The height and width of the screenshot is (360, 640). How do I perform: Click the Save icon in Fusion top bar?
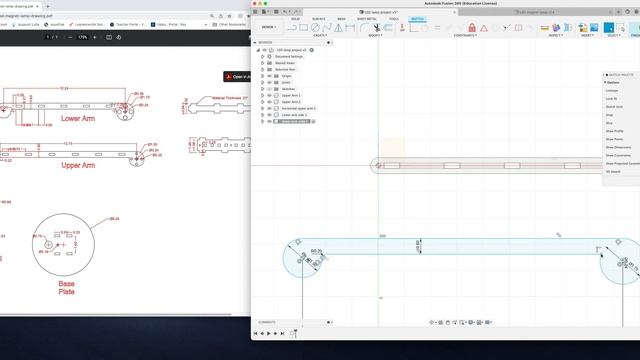click(x=276, y=12)
